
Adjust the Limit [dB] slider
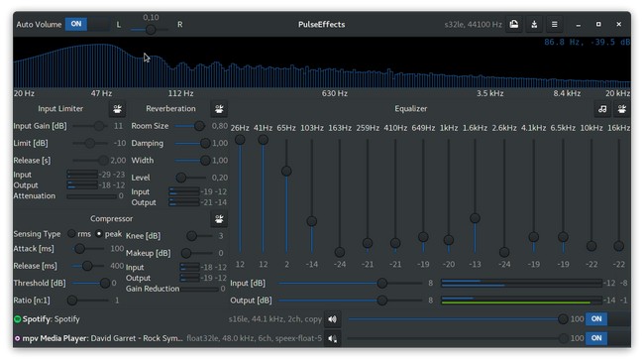[x=91, y=143]
